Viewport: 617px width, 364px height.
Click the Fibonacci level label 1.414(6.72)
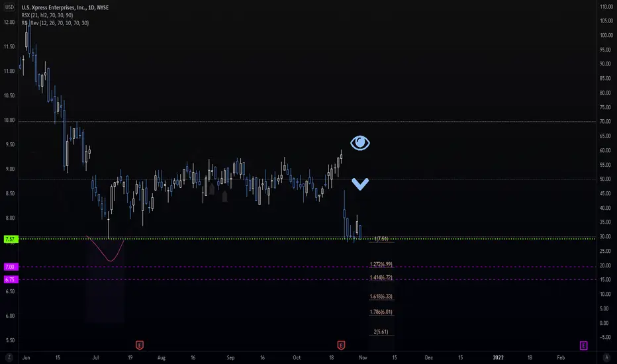[x=381, y=277]
